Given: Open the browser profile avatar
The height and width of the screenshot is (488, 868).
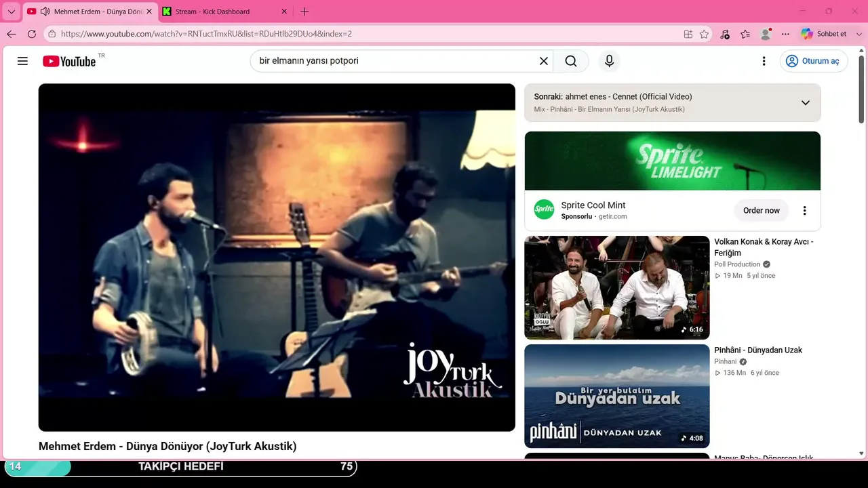Looking at the screenshot, I should [x=766, y=34].
